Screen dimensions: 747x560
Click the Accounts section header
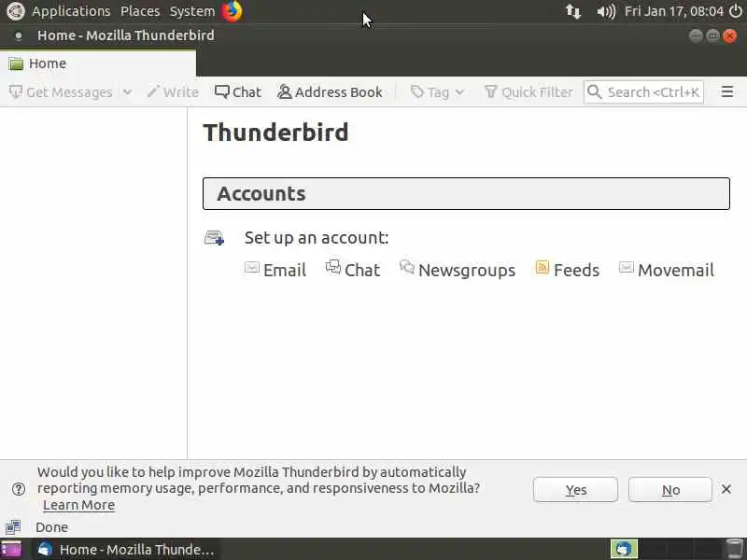(466, 193)
